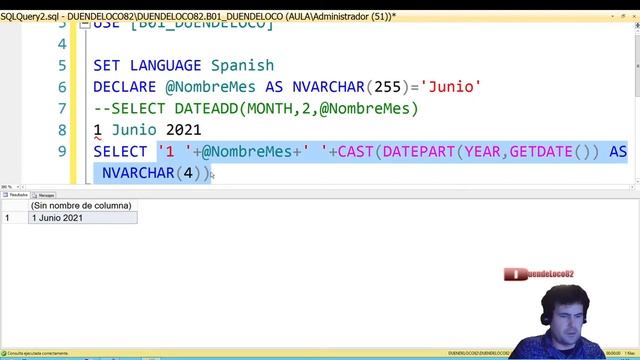Click the server name in status bar
This screenshot has height=360, width=640.
click(x=478, y=353)
